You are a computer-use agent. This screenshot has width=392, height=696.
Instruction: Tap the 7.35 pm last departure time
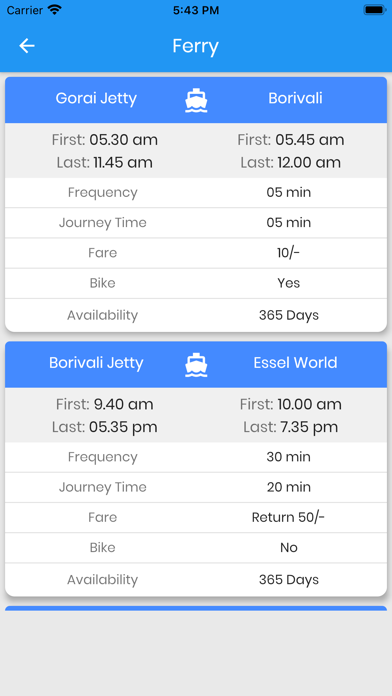309,427
